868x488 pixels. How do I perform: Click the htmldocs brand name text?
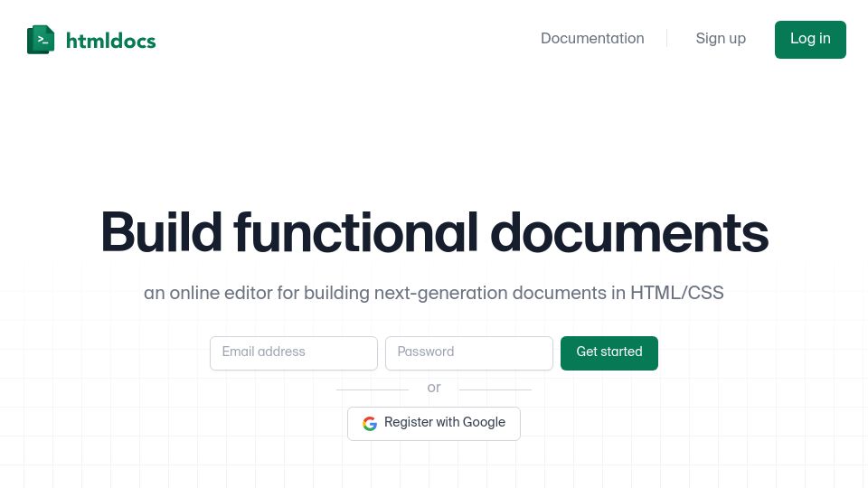pyautogui.click(x=110, y=41)
